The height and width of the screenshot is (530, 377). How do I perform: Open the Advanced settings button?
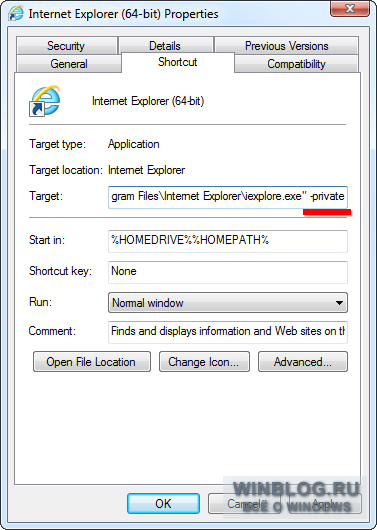(303, 362)
